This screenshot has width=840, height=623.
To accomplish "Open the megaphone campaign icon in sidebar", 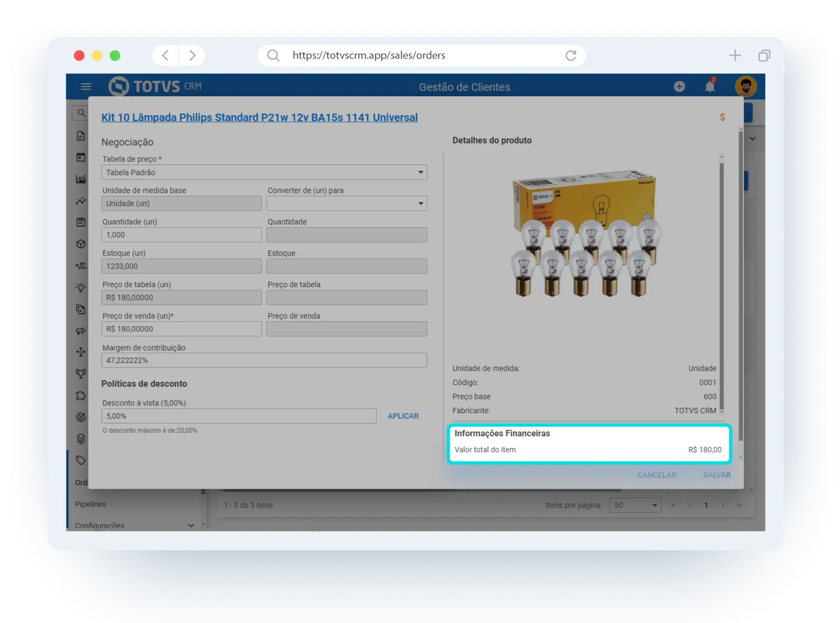I will pos(81,331).
